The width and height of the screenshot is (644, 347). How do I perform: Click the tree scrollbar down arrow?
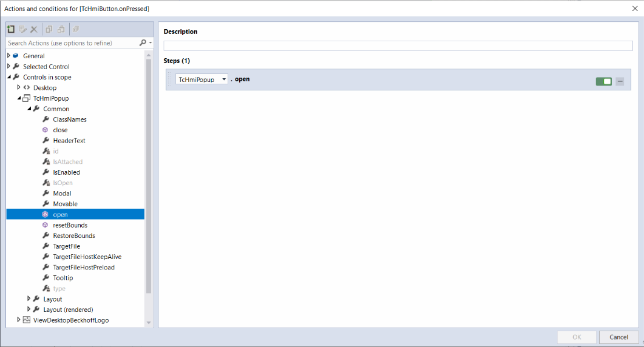point(149,323)
